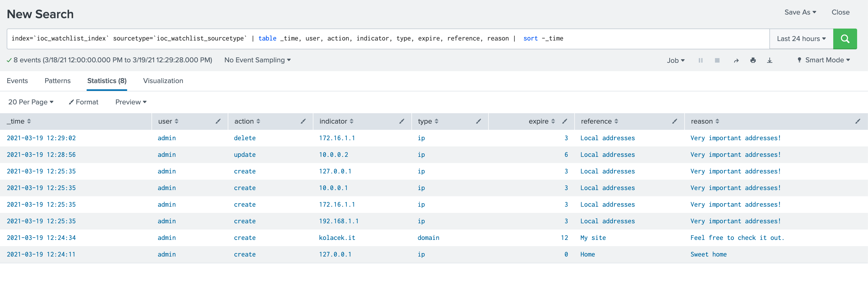This screenshot has width=868, height=283.
Task: Change the 20 Per Page setting
Action: point(31,102)
